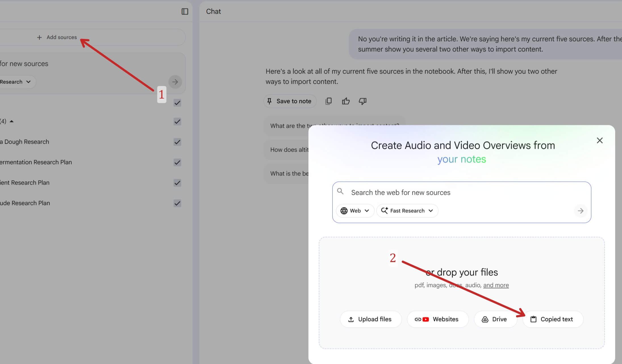Submit the web search arrow in dialog
This screenshot has width=622, height=364.
[x=580, y=211]
